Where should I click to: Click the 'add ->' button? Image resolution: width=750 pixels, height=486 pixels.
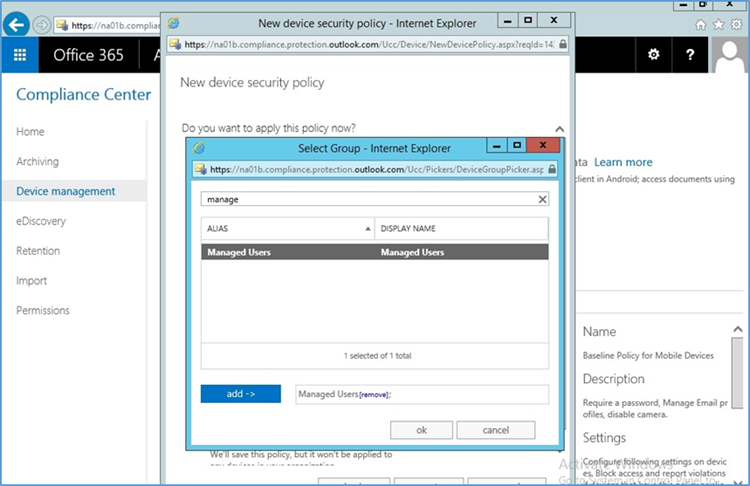(x=241, y=394)
